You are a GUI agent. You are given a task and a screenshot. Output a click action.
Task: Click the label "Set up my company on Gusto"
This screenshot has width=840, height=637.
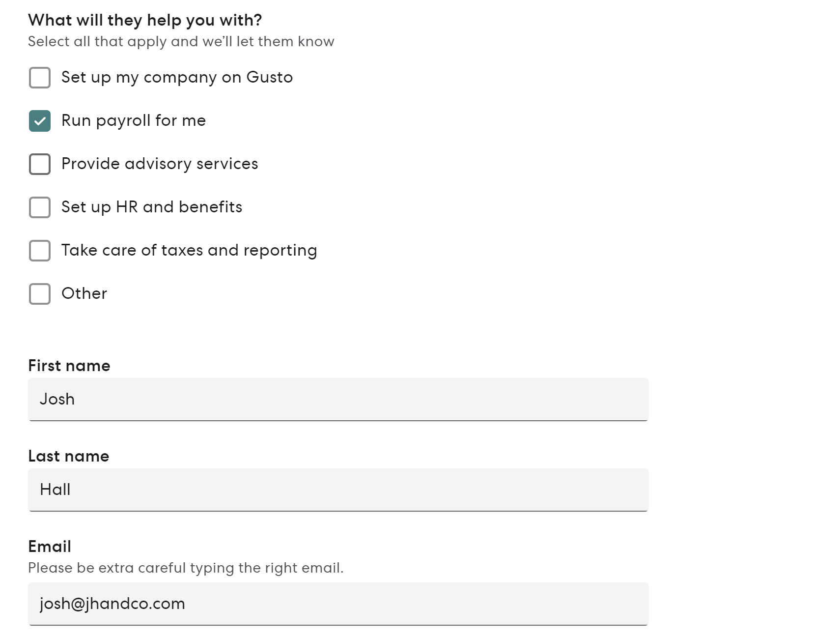click(x=177, y=78)
